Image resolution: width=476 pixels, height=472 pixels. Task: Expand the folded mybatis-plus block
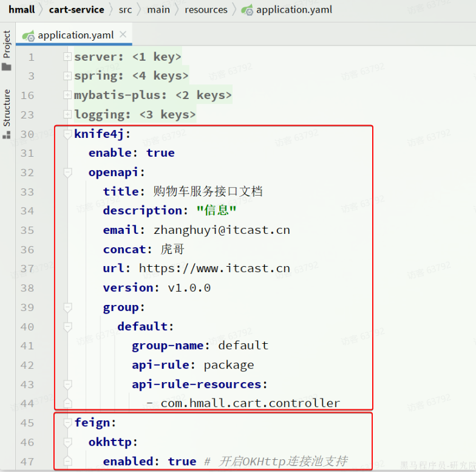[x=67, y=95]
